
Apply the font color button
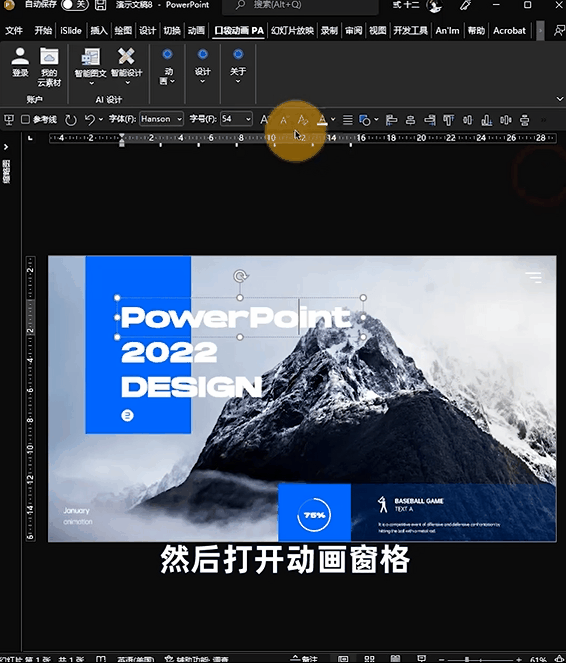point(322,120)
